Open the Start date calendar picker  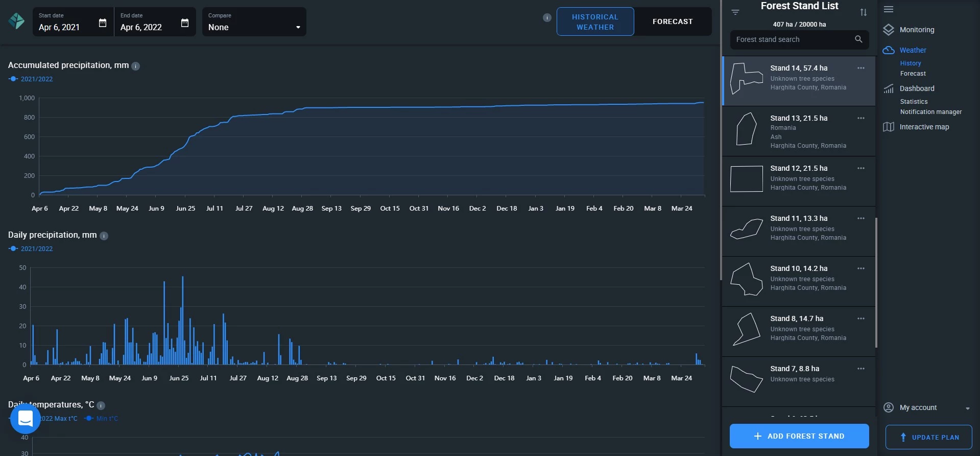click(103, 23)
